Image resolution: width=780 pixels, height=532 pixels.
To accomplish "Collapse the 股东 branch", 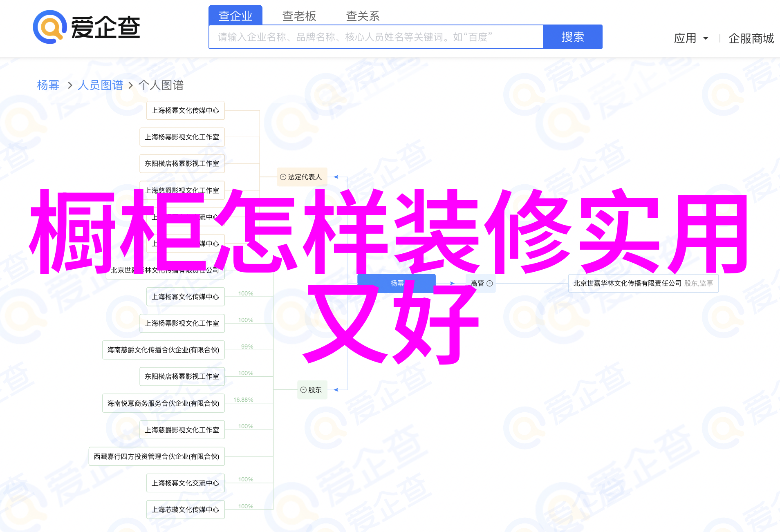I will (303, 390).
